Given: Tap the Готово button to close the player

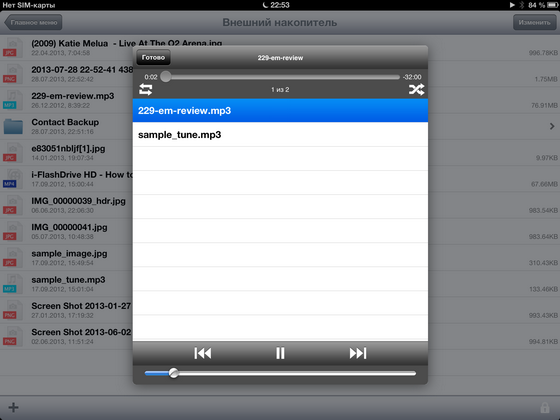Looking at the screenshot, I should click(x=153, y=58).
